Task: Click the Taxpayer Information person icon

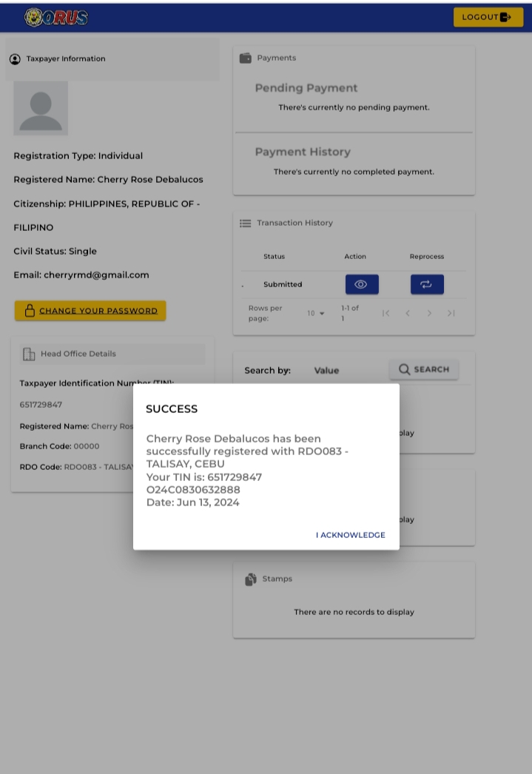Action: pos(15,59)
